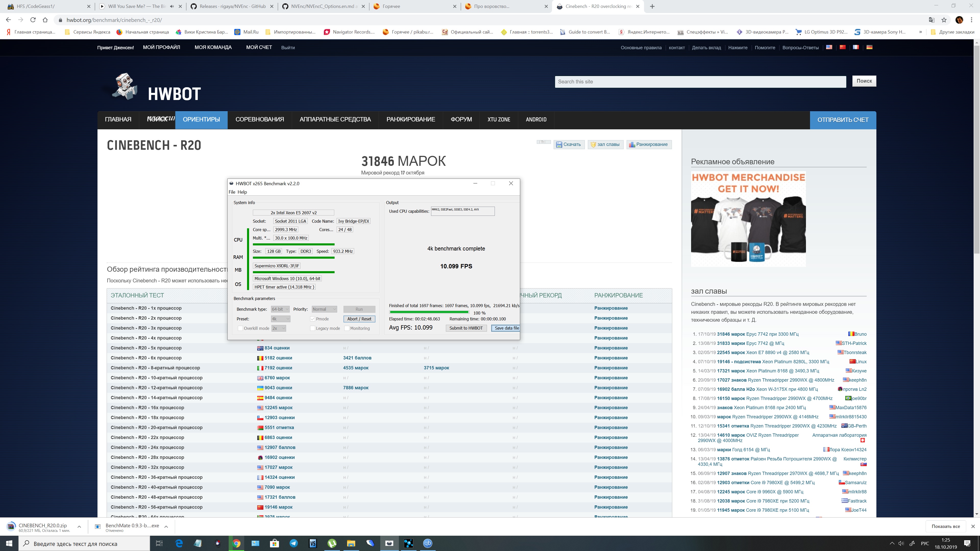Open the Ранжирование link for '2x процессор' row
The height and width of the screenshot is (551, 980).
[x=611, y=318]
